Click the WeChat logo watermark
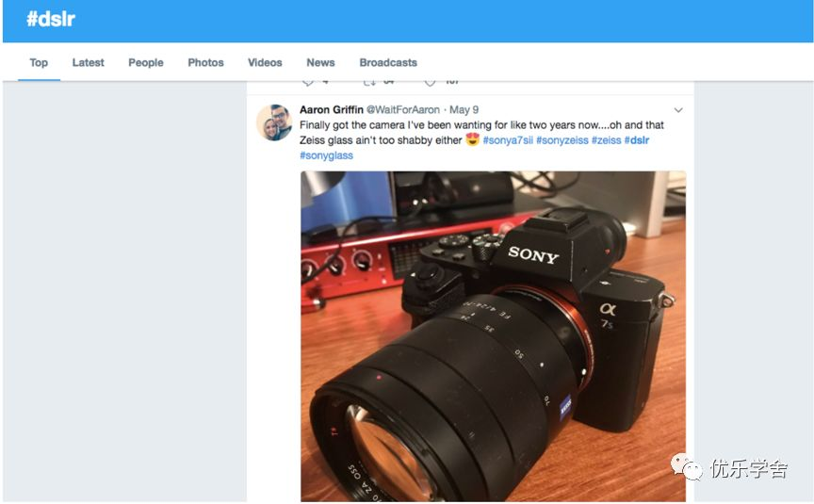Image resolution: width=814 pixels, height=504 pixels. coord(686,467)
